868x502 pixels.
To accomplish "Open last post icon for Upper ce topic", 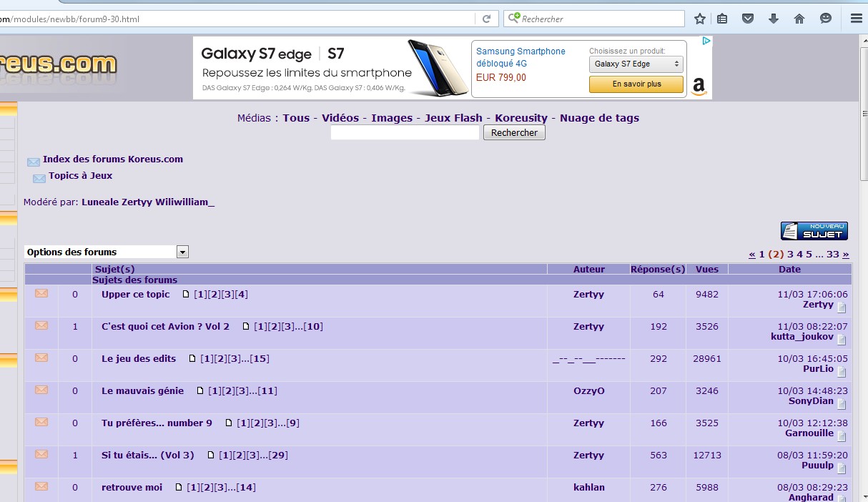I will click(842, 307).
